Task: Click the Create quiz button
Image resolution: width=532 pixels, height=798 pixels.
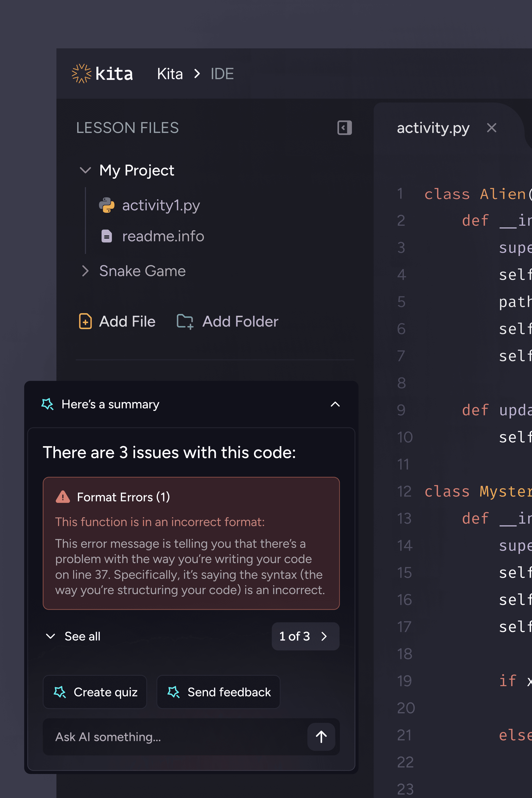Action: coord(95,692)
